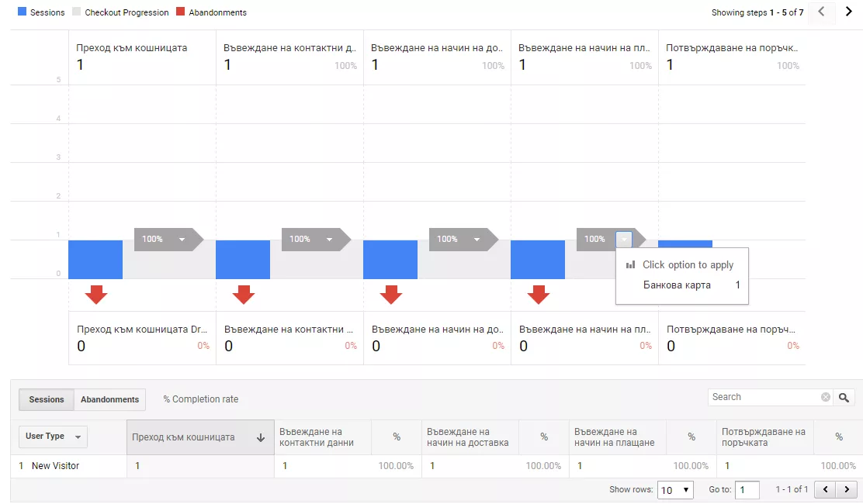Viewport: 863px width, 504px height.
Task: Click 100.00% under контактни данни column
Action: click(x=396, y=465)
